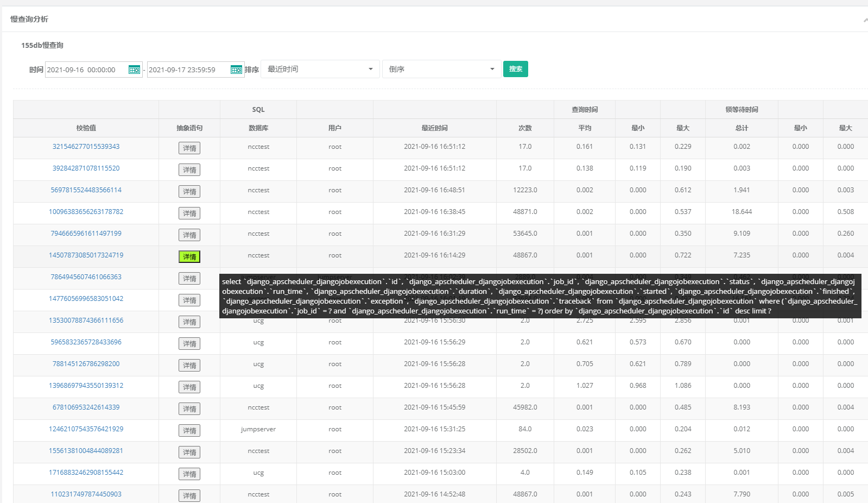Open the 倒序 sort order dropdown
The height and width of the screenshot is (503, 868).
tap(442, 69)
